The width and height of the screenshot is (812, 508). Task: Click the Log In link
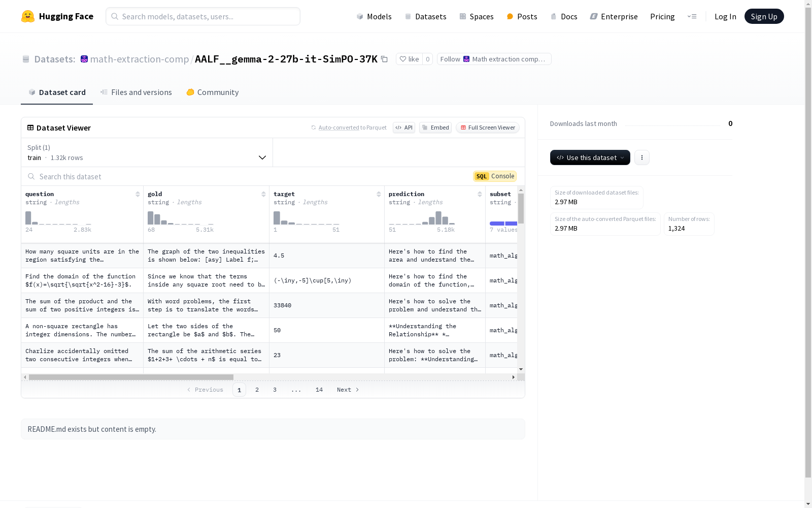pos(725,16)
